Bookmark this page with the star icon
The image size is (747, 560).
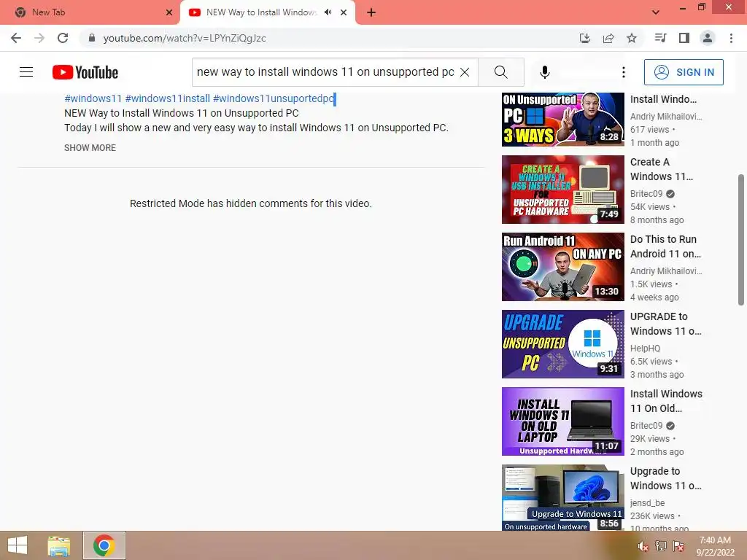coord(631,38)
